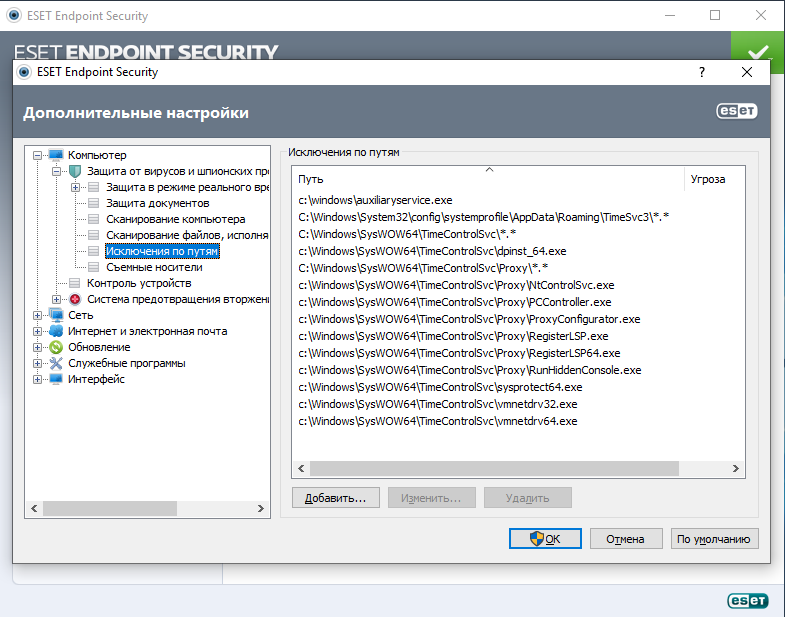Click the page icon beside Контроль устройств
The height and width of the screenshot is (617, 785).
click(x=75, y=283)
